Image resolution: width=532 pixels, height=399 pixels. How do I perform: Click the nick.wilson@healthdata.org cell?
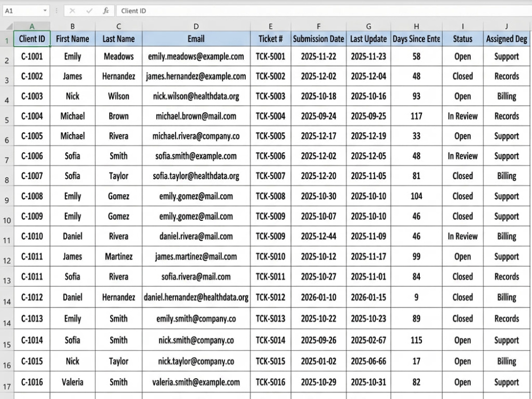point(196,96)
